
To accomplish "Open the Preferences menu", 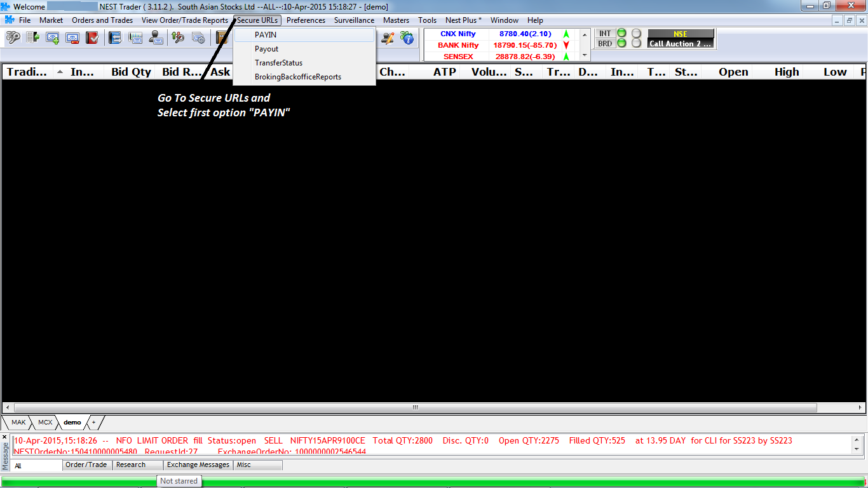I will pyautogui.click(x=306, y=20).
